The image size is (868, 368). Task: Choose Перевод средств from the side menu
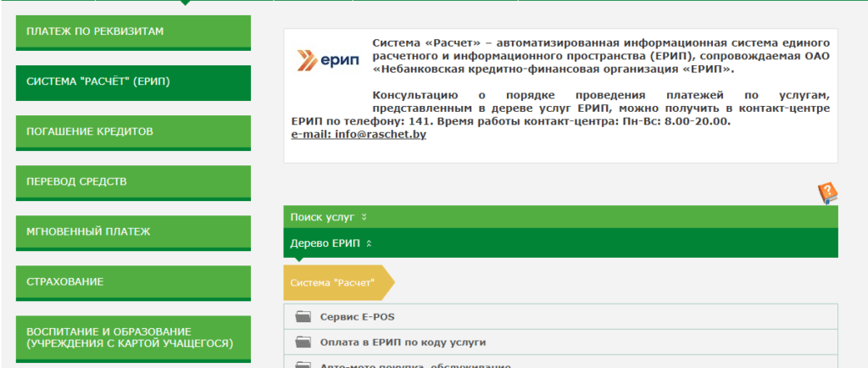click(133, 182)
